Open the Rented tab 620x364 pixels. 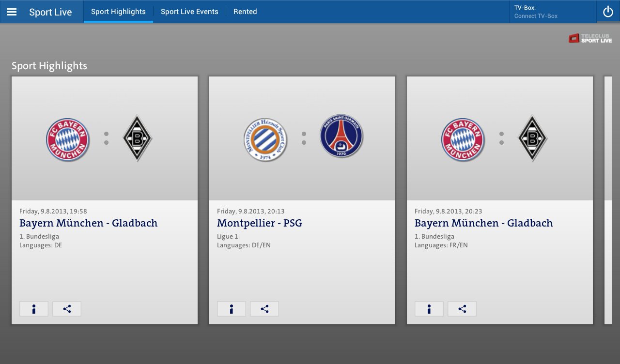coord(245,12)
